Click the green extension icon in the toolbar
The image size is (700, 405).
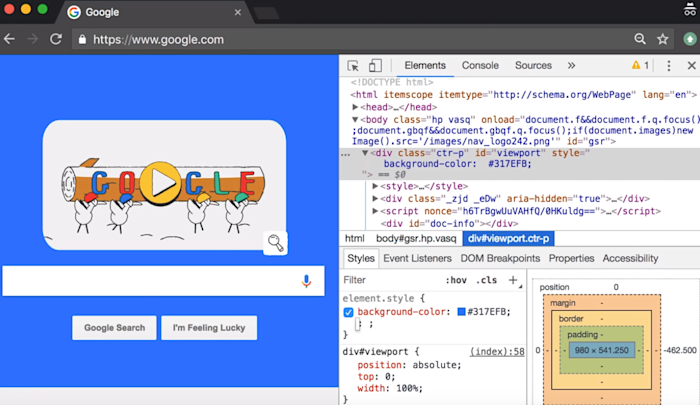click(x=690, y=39)
